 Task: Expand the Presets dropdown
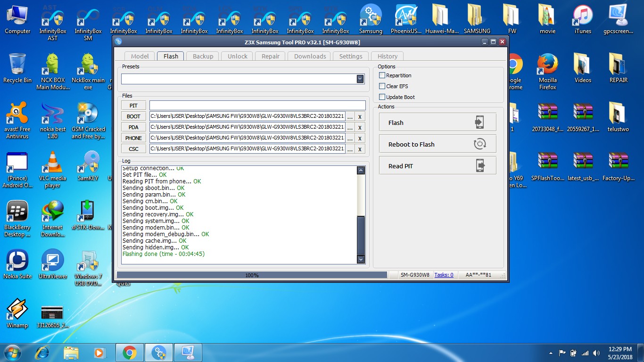(x=360, y=79)
